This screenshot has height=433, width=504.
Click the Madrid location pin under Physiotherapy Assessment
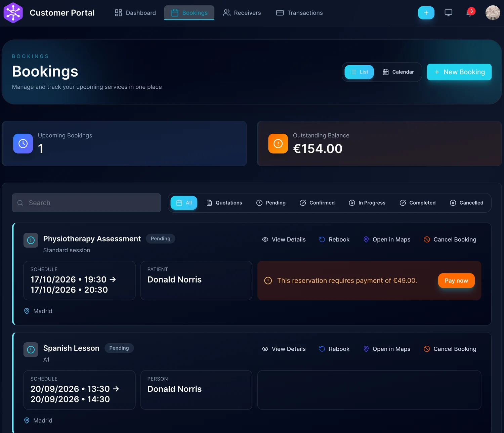27,311
